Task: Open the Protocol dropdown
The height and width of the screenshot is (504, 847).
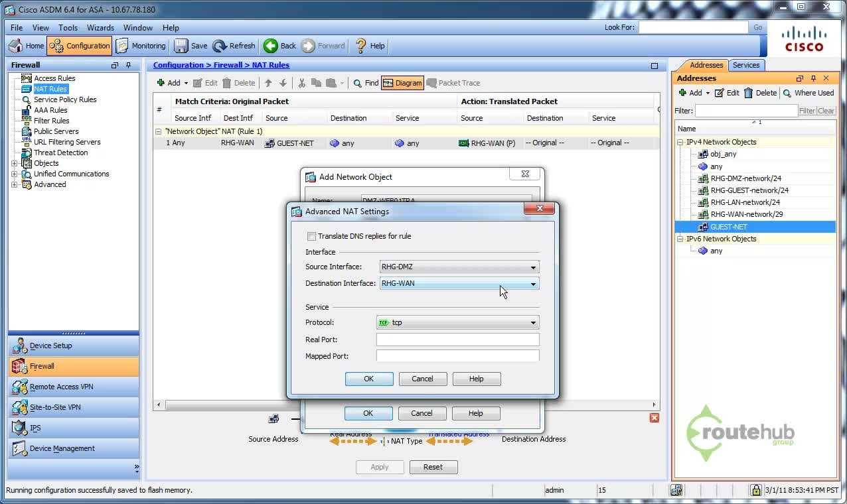Action: pyautogui.click(x=532, y=323)
